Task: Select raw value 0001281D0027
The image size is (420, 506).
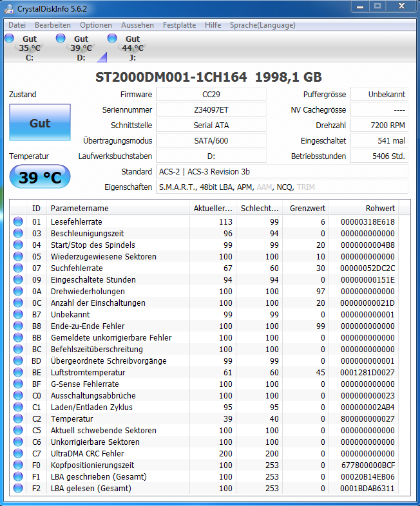Action: tap(367, 372)
